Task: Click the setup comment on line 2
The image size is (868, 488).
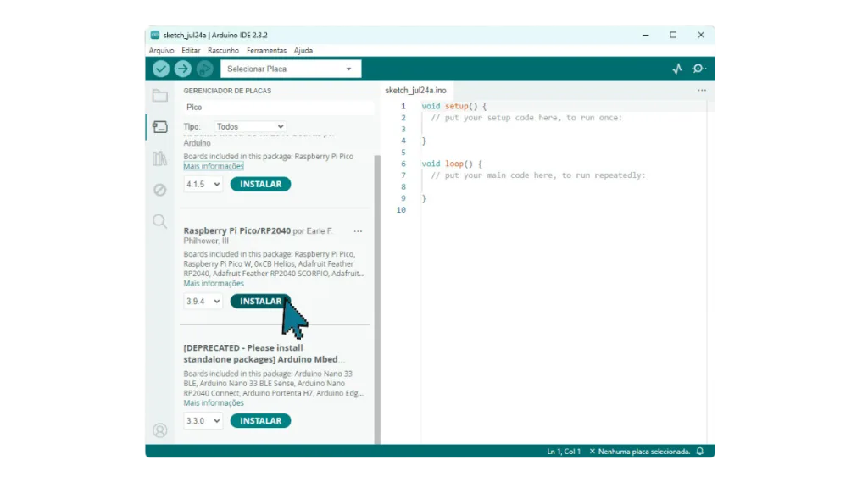Action: coord(526,118)
